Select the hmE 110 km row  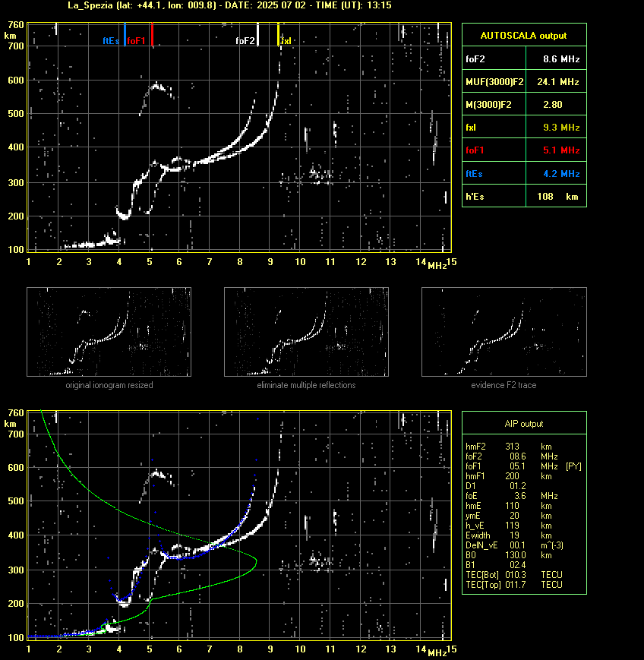click(x=509, y=506)
